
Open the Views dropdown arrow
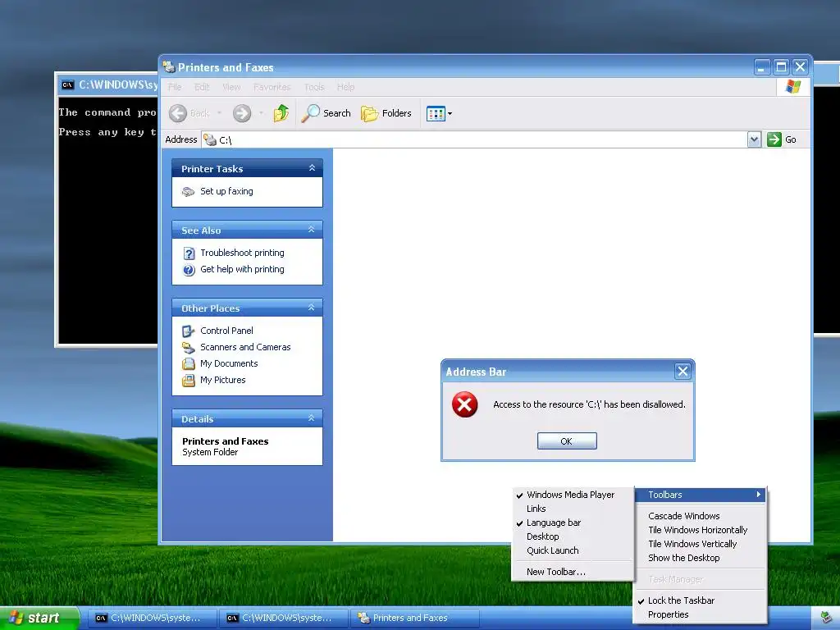click(x=450, y=113)
